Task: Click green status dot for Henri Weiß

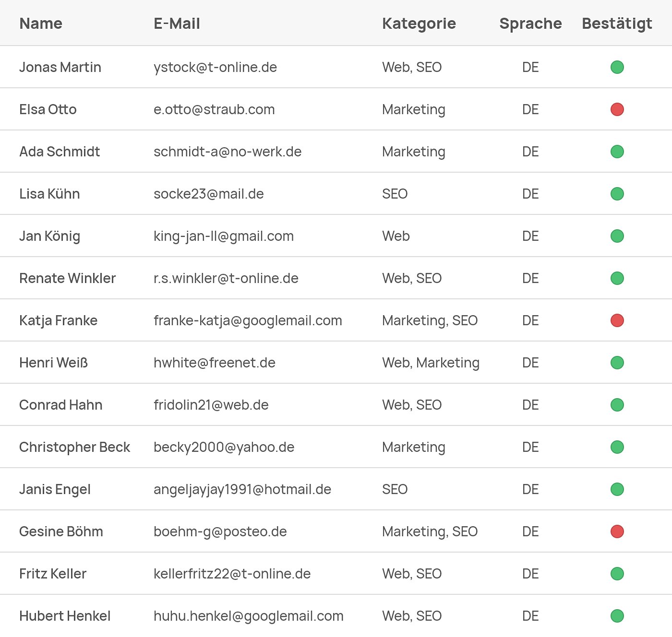Action: pos(617,363)
